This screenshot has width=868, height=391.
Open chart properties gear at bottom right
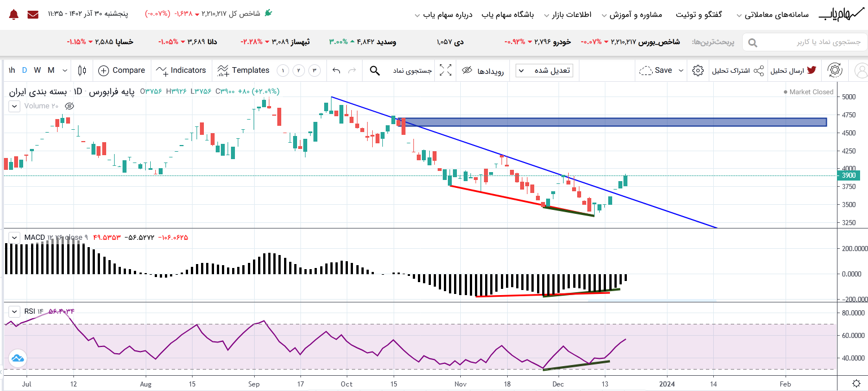(x=856, y=383)
